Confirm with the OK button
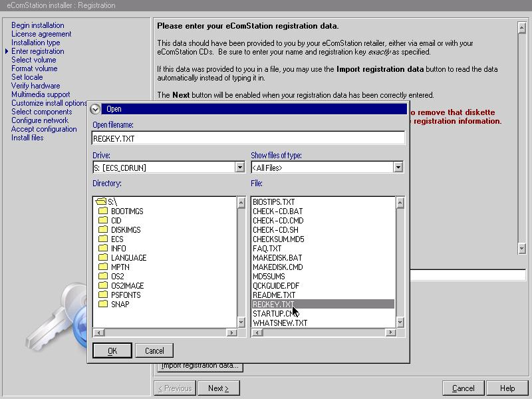 coord(112,350)
